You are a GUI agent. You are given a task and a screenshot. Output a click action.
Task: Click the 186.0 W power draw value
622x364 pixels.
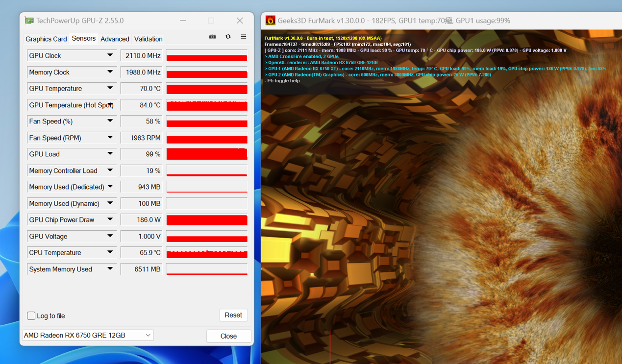141,220
